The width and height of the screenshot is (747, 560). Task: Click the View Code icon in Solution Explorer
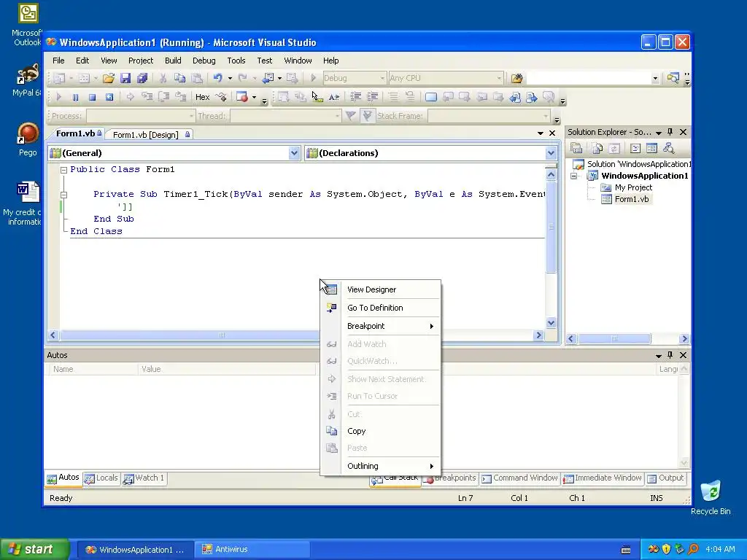[x=635, y=148]
